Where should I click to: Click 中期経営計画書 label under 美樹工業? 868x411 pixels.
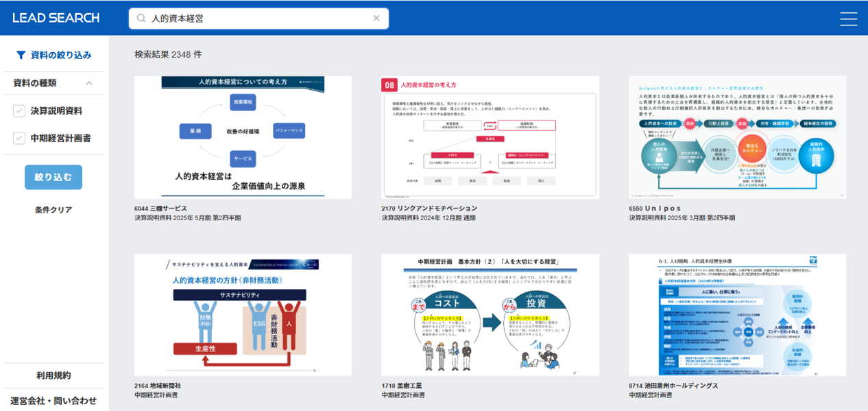403,395
